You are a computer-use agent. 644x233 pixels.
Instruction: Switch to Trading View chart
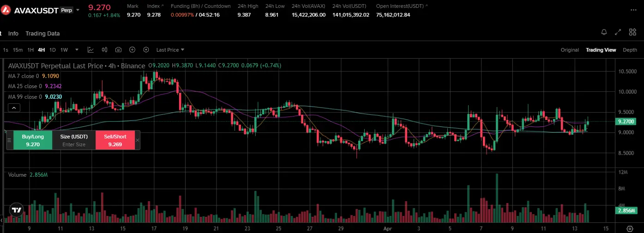601,50
